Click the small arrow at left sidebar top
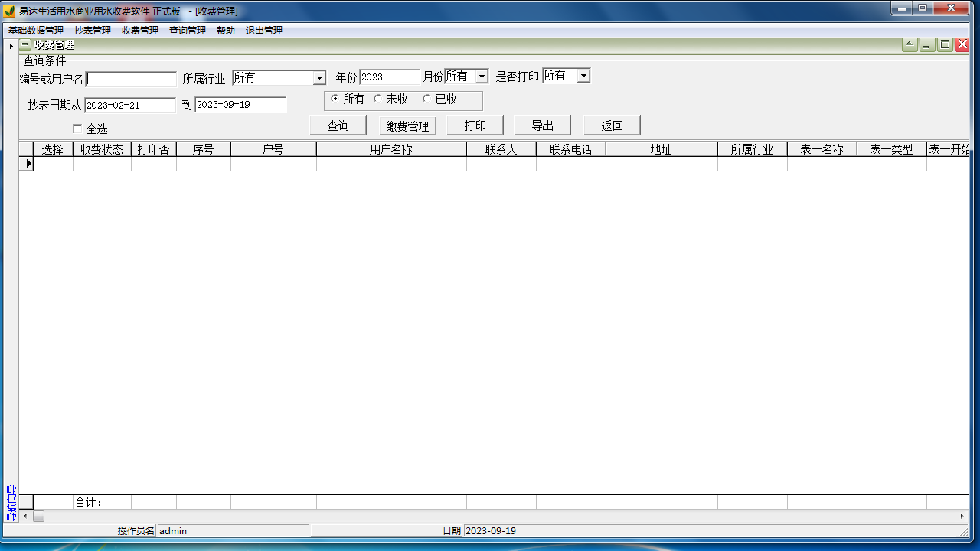Viewport: 980px width, 551px height. click(x=11, y=47)
